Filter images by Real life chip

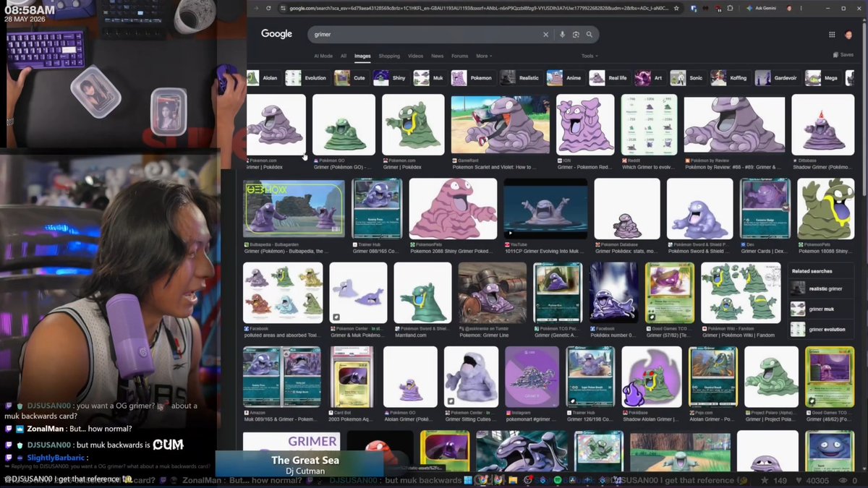pos(610,78)
